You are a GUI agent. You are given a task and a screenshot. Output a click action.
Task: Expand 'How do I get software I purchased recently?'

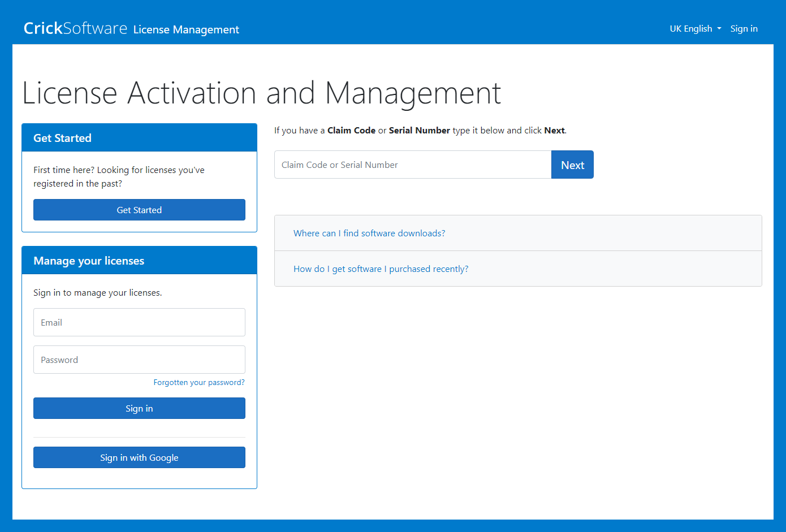[x=381, y=269]
